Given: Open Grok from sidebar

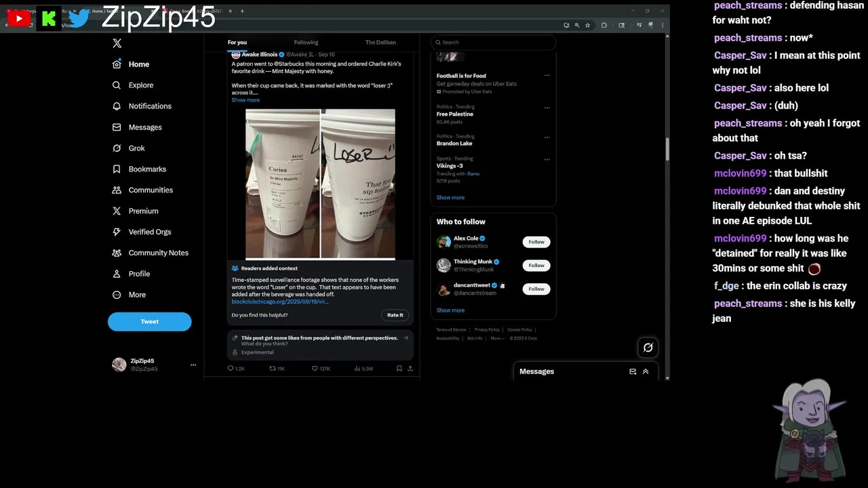Looking at the screenshot, I should (x=129, y=148).
